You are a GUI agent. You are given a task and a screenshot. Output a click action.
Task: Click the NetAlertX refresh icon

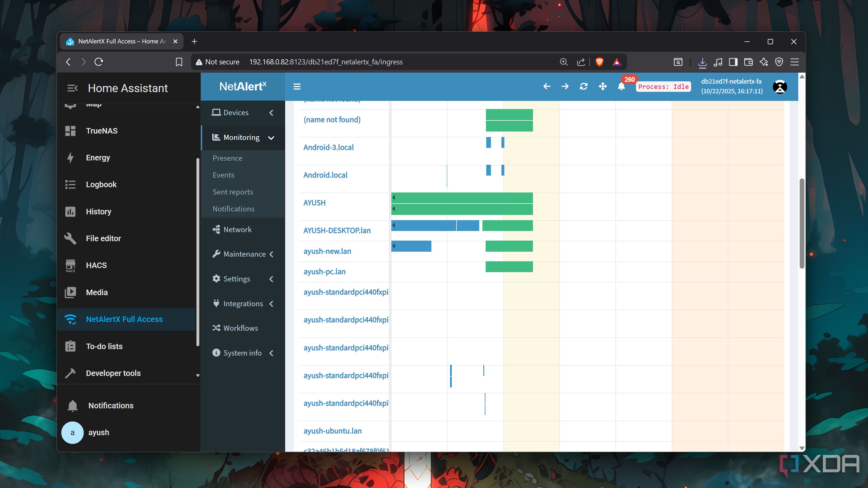click(584, 87)
